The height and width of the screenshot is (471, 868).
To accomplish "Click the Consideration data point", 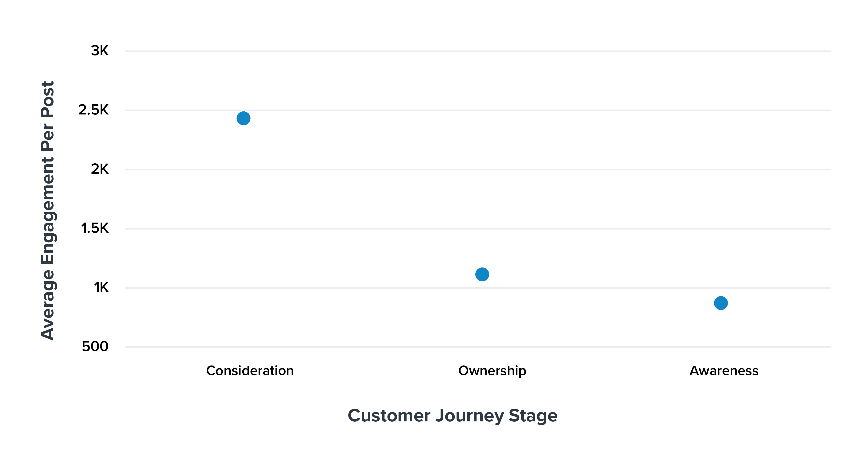I will coord(243,118).
